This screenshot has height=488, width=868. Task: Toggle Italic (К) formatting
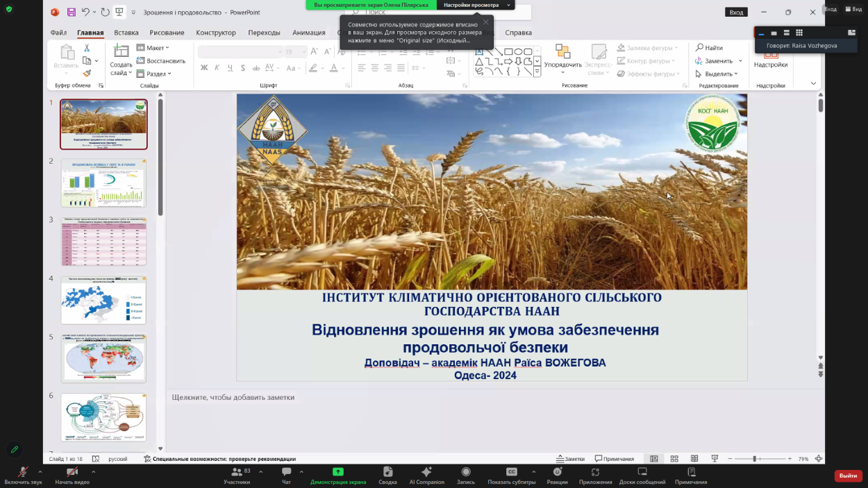(217, 68)
